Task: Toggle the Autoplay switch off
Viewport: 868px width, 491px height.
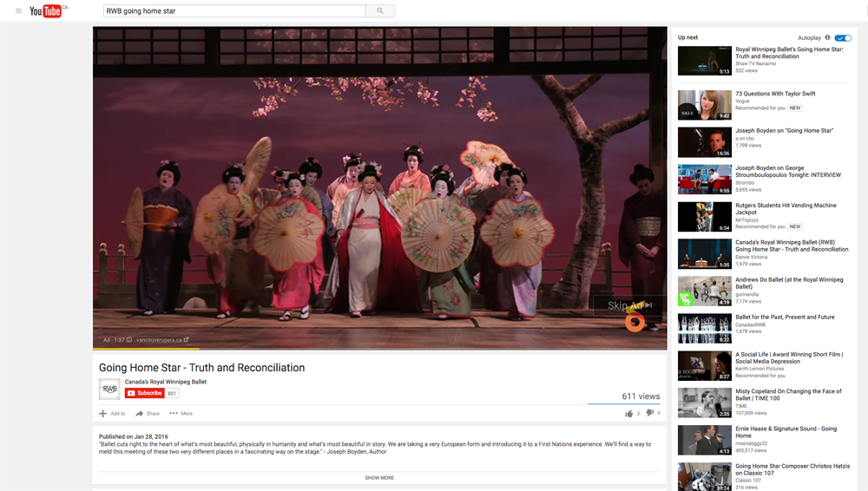Action: tap(843, 37)
